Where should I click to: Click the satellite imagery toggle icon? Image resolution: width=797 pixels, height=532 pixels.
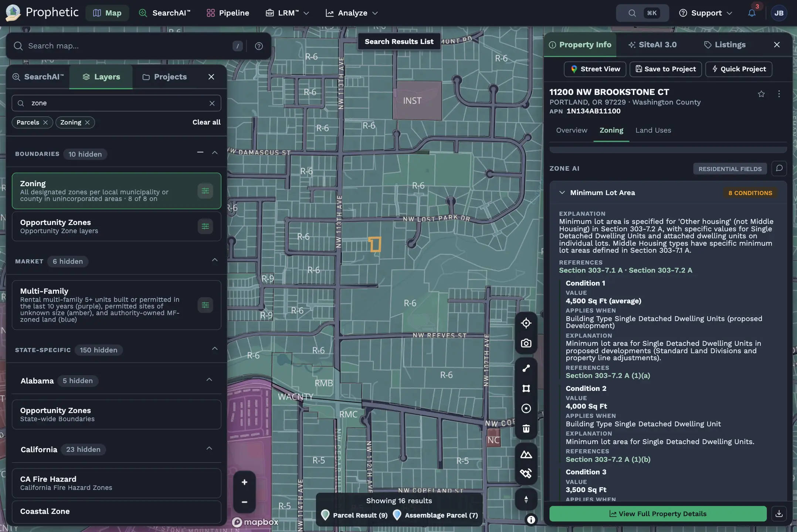point(526,473)
